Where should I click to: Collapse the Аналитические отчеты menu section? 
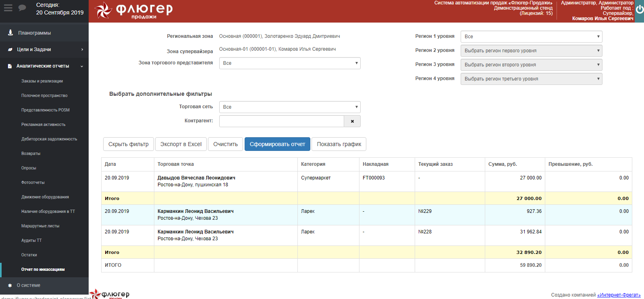(x=82, y=66)
